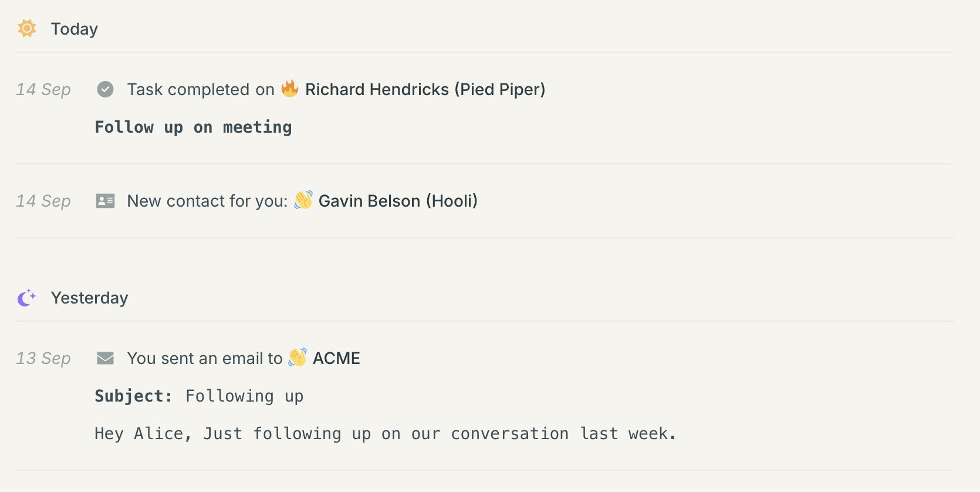The width and height of the screenshot is (980, 492).
Task: Open Richard Hendricks (Pied Piper) contact
Action: pyautogui.click(x=425, y=89)
